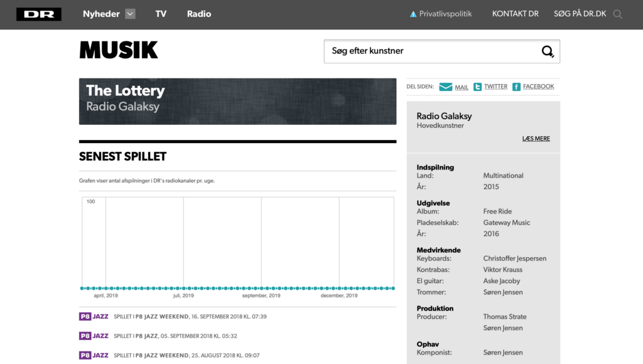This screenshot has height=364, width=643.
Task: Click composer Søren Jensen in Komponist row
Action: point(503,353)
